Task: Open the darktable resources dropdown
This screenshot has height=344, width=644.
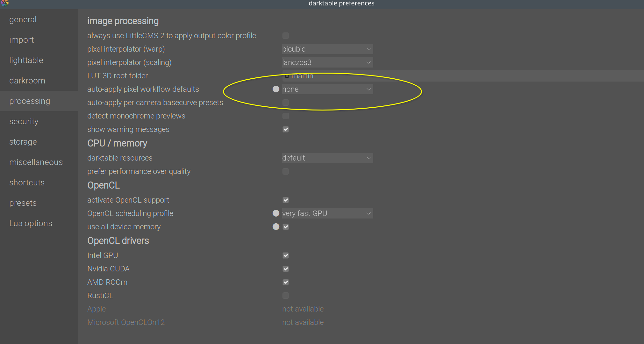Action: click(x=327, y=158)
